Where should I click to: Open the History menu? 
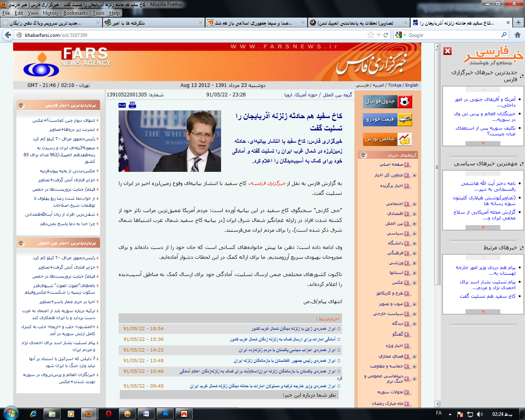coord(51,13)
